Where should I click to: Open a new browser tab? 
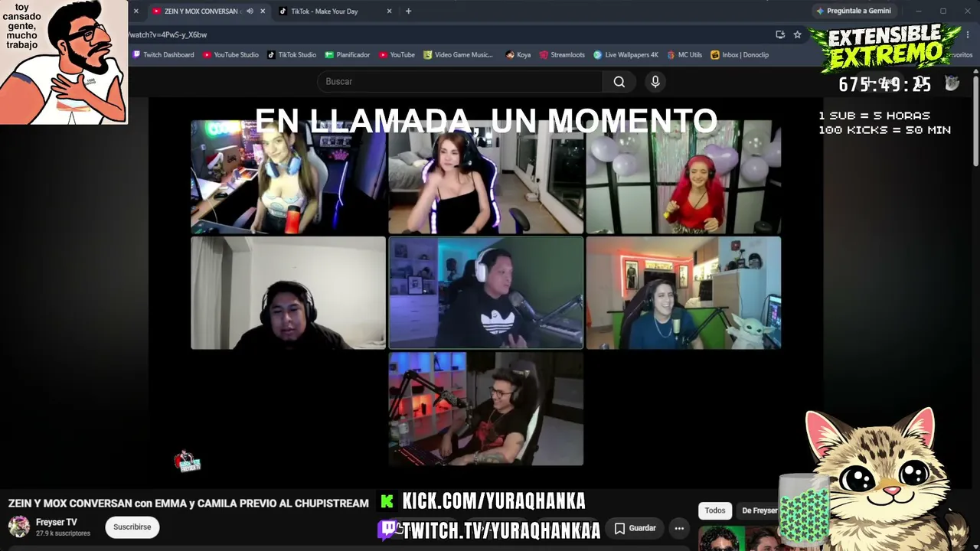click(x=408, y=11)
